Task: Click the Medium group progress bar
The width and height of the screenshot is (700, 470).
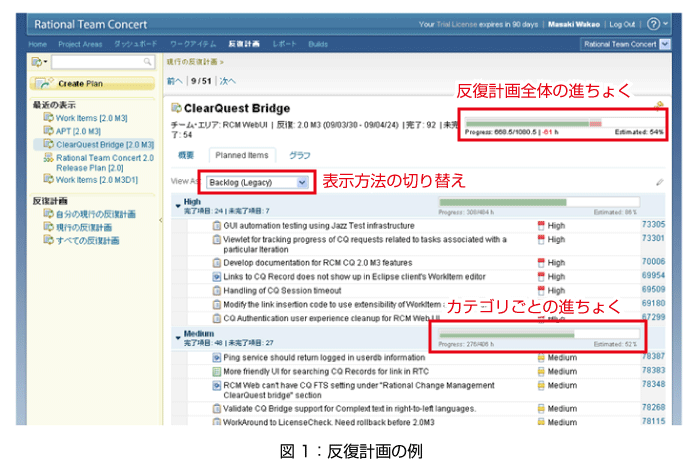Action: (539, 334)
